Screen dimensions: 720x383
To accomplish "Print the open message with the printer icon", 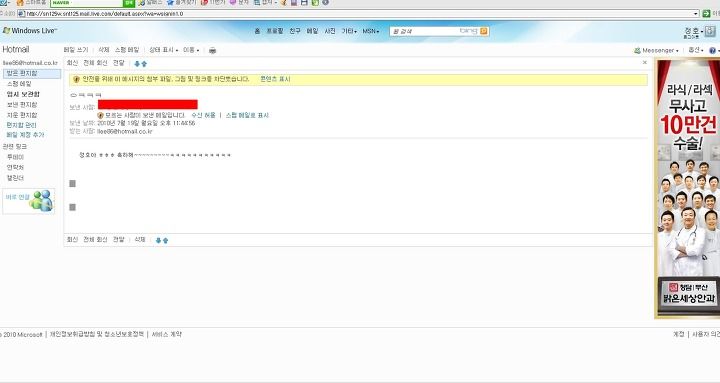I will pyautogui.click(x=212, y=50).
